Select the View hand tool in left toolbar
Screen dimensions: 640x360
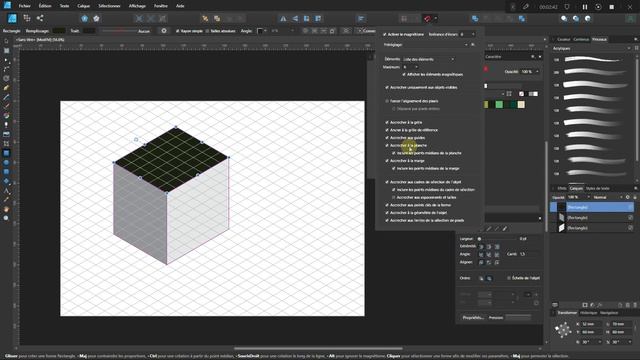tap(6, 209)
